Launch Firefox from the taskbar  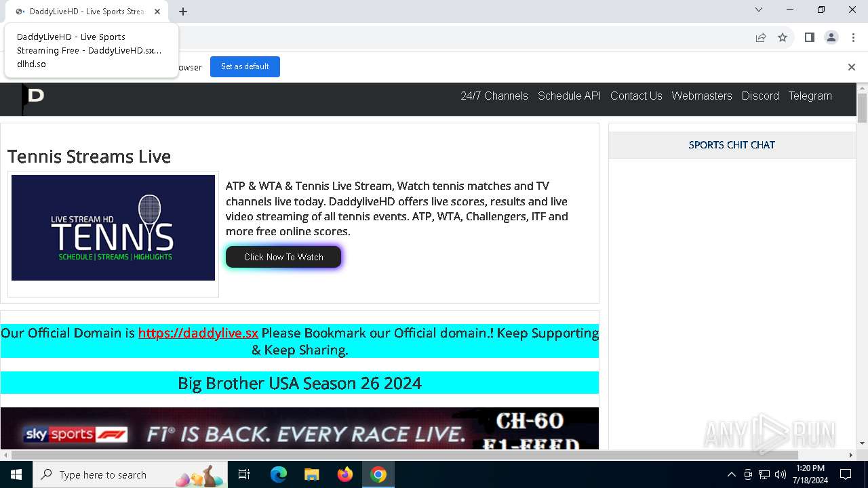pos(345,474)
